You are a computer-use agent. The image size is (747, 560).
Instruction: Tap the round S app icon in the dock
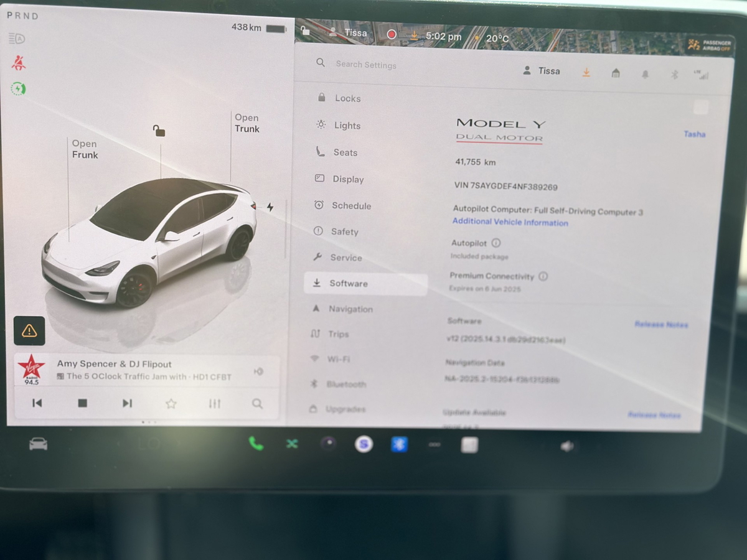point(364,444)
